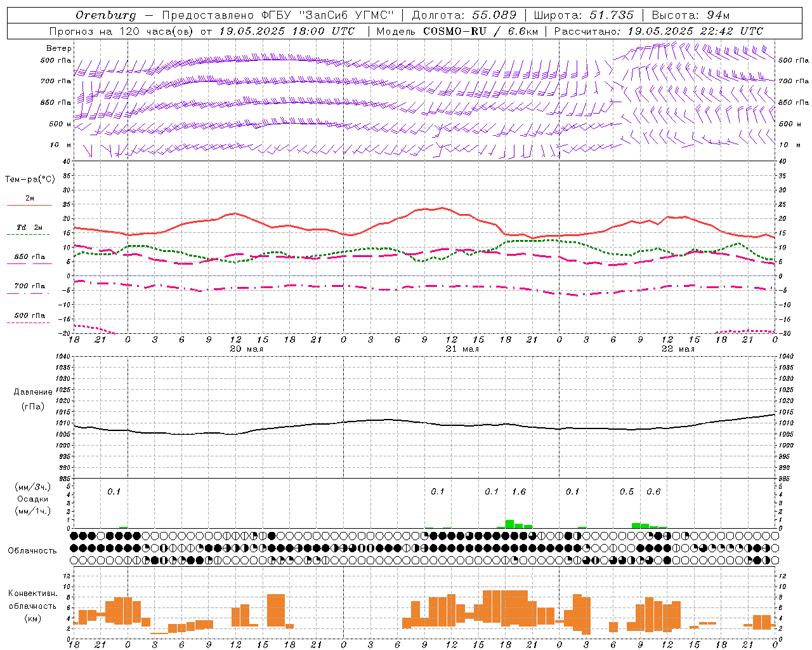Click the red line sample under "2м" legend
Viewport: 812px width, 650px height.
coord(29,205)
